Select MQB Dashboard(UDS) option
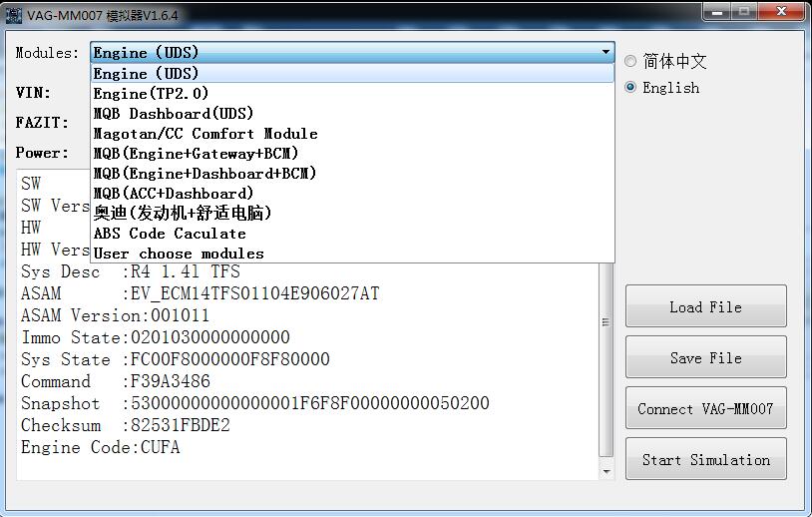Image resolution: width=812 pixels, height=517 pixels. (x=352, y=114)
